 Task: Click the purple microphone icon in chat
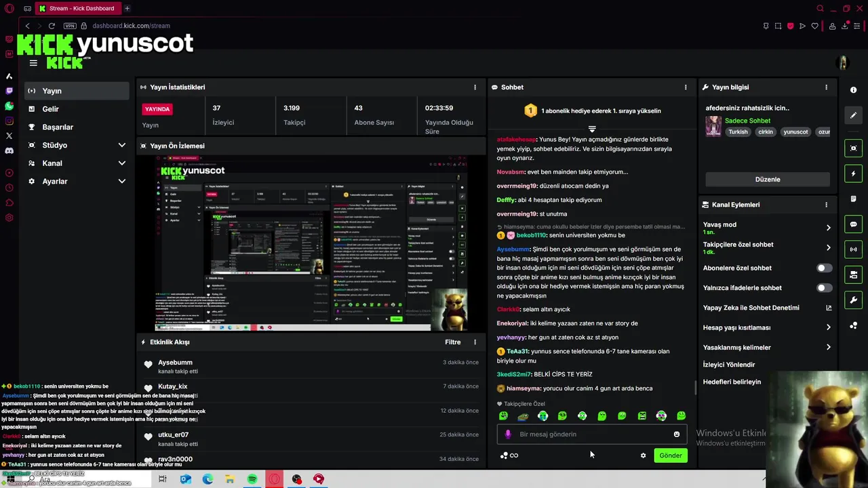(508, 434)
